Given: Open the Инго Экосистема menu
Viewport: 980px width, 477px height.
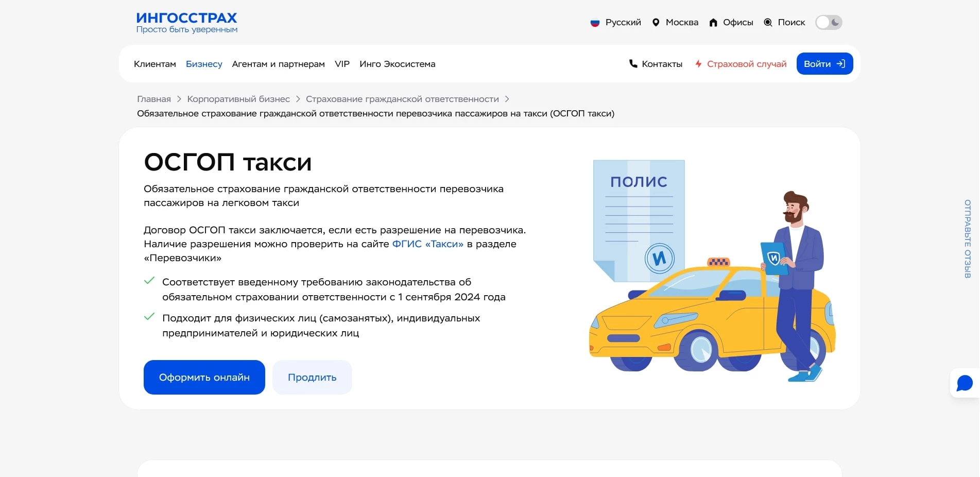Looking at the screenshot, I should (x=397, y=63).
